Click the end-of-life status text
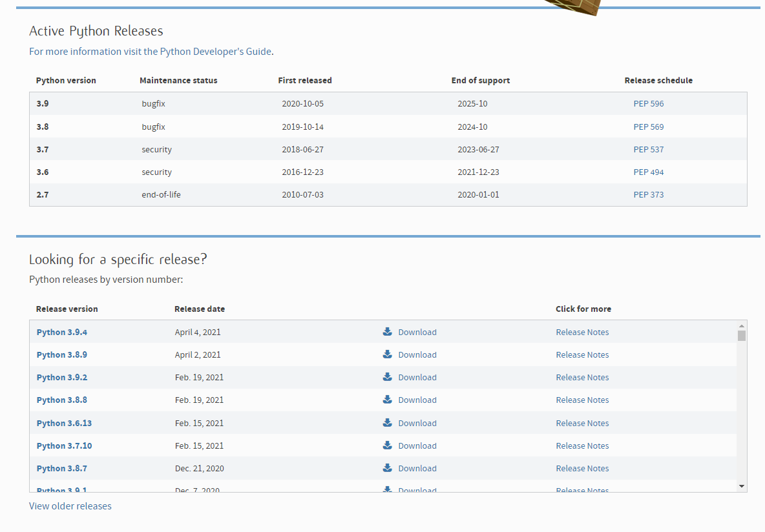The width and height of the screenshot is (765, 532). tap(161, 194)
